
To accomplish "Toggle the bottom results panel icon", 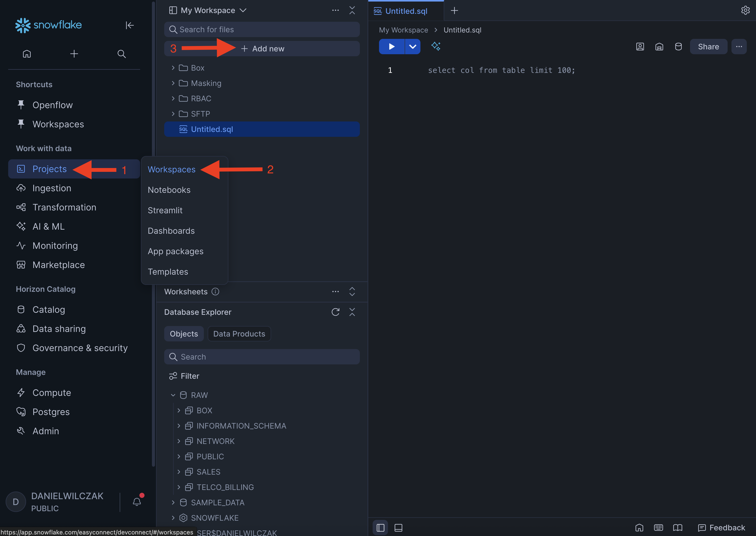I will [398, 527].
